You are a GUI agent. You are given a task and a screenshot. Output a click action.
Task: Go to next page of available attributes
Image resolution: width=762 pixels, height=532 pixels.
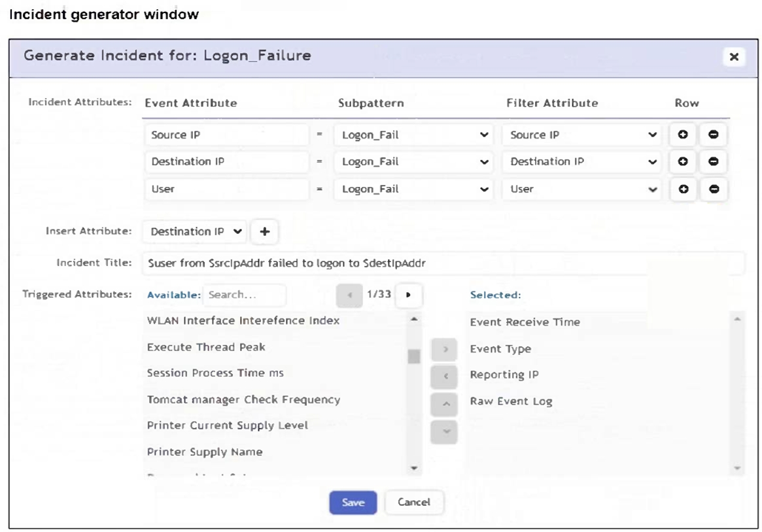[x=409, y=295]
